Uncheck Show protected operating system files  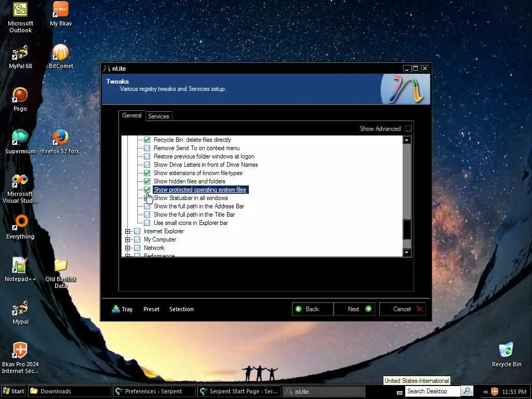point(147,190)
